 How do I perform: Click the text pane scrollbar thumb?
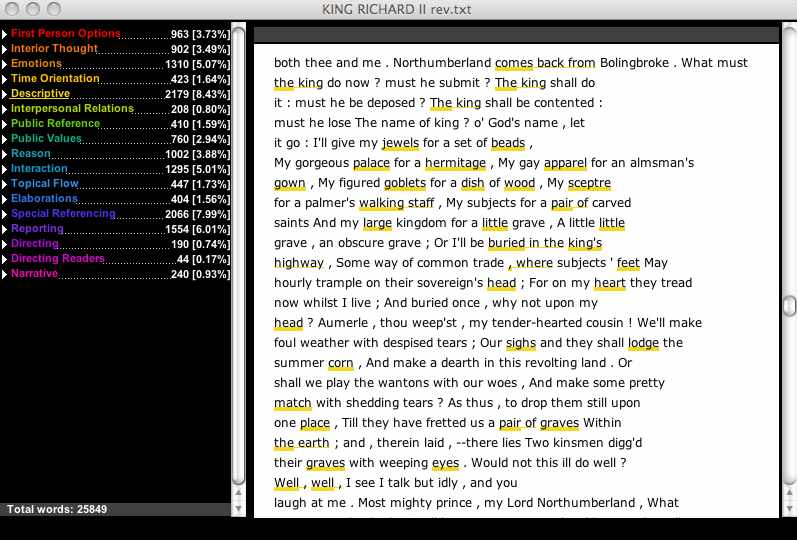pyautogui.click(x=789, y=307)
